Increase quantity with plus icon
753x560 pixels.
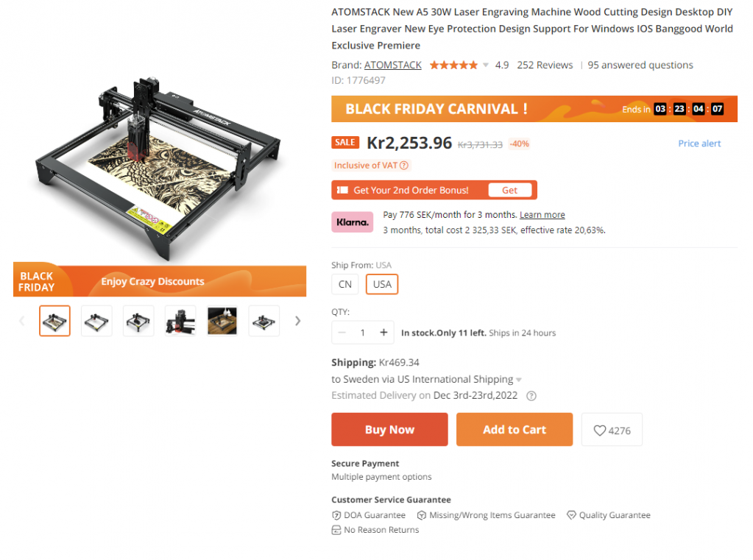point(383,333)
